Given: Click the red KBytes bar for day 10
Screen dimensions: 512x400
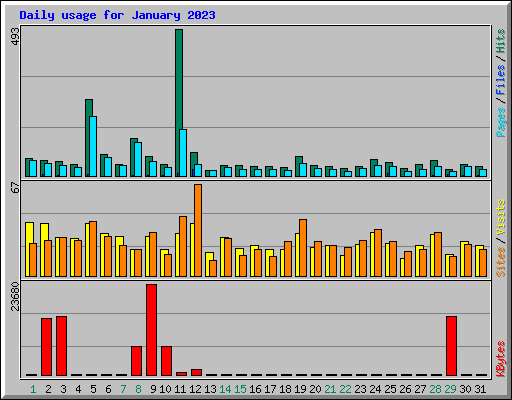Looking at the screenshot, I should point(166,361).
